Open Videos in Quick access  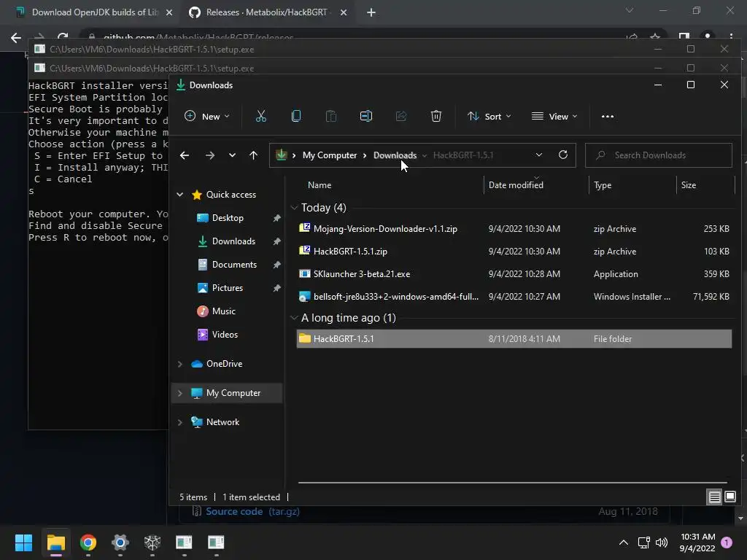coord(225,334)
